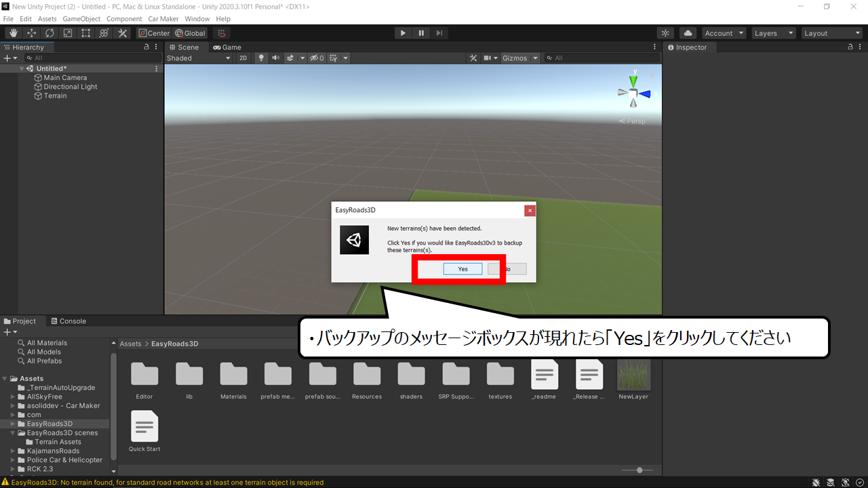The height and width of the screenshot is (488, 868).
Task: Open the Layers dropdown
Action: [x=773, y=33]
